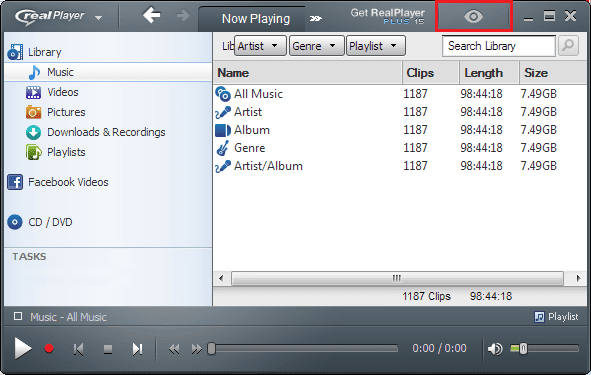
Task: Skip to the previous clip
Action: (78, 349)
